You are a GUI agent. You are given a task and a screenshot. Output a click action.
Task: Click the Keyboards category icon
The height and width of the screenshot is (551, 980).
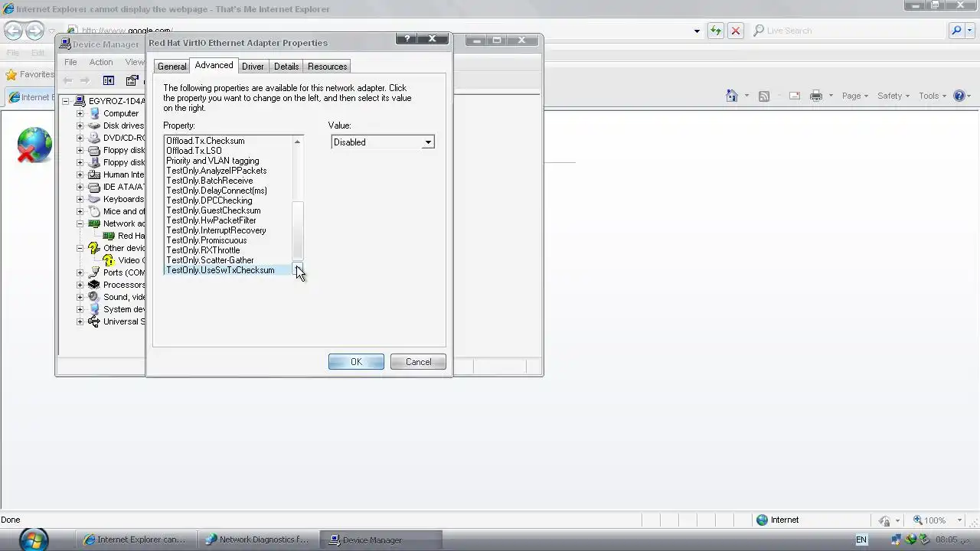94,199
